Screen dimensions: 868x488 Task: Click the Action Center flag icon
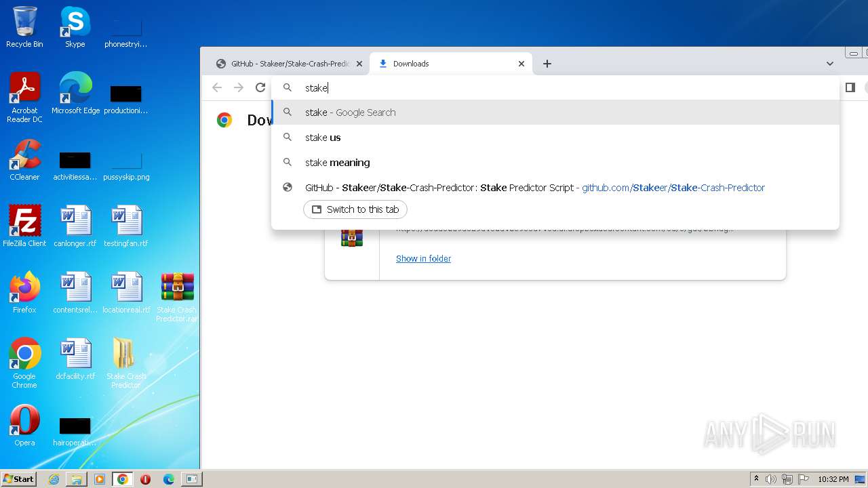click(804, 479)
